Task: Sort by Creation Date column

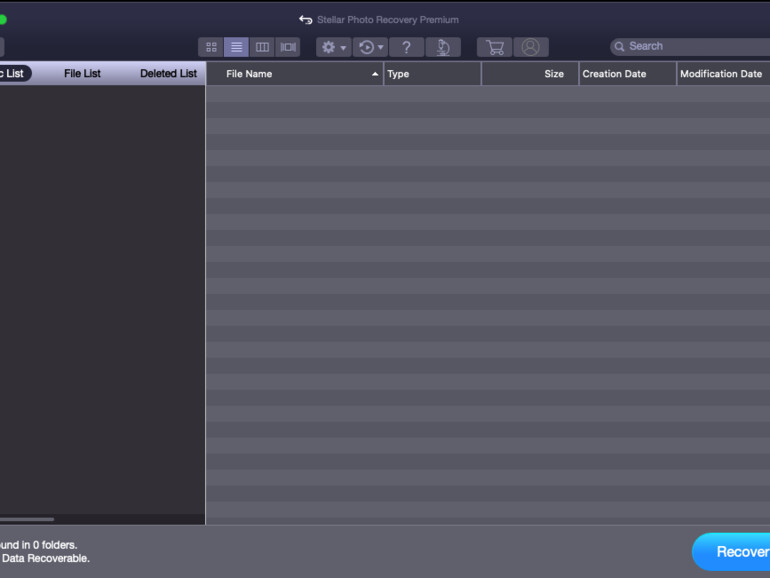Action: [x=628, y=74]
